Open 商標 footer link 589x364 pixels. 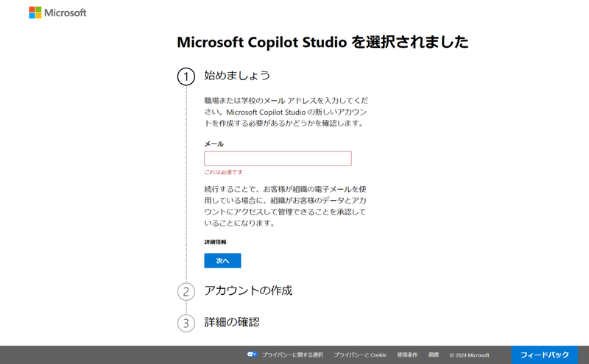[x=434, y=355]
